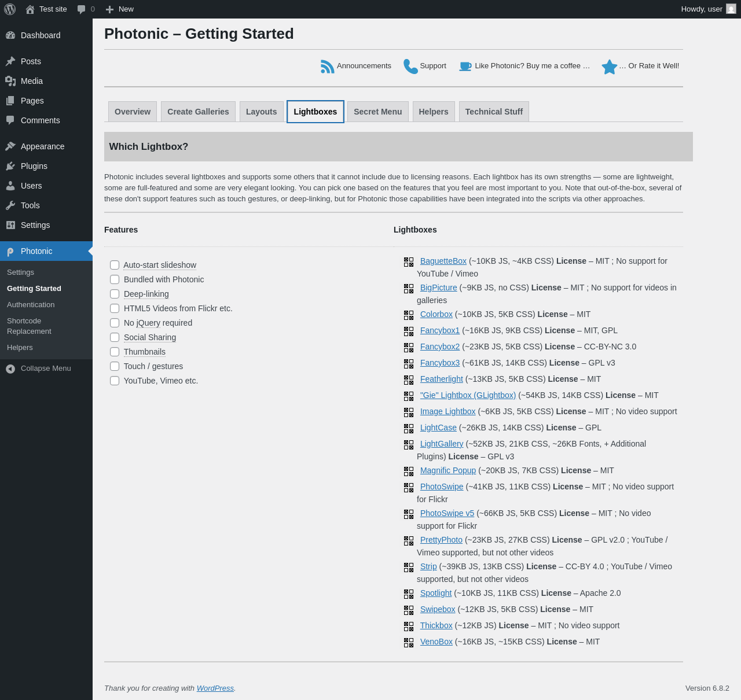Enable the Auto-start slideshow checkbox

point(115,265)
